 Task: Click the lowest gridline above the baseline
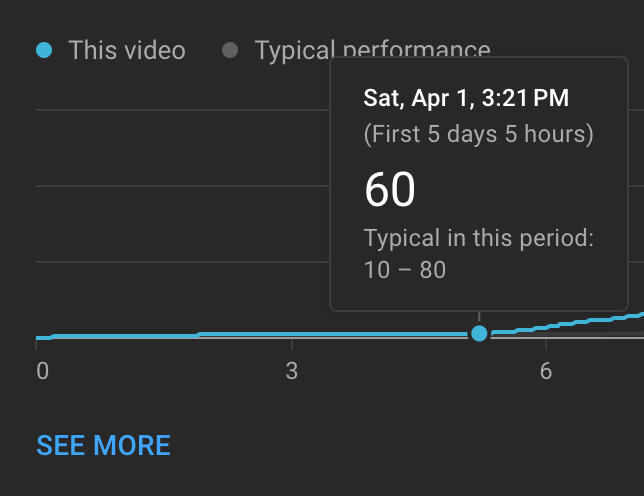click(180, 261)
